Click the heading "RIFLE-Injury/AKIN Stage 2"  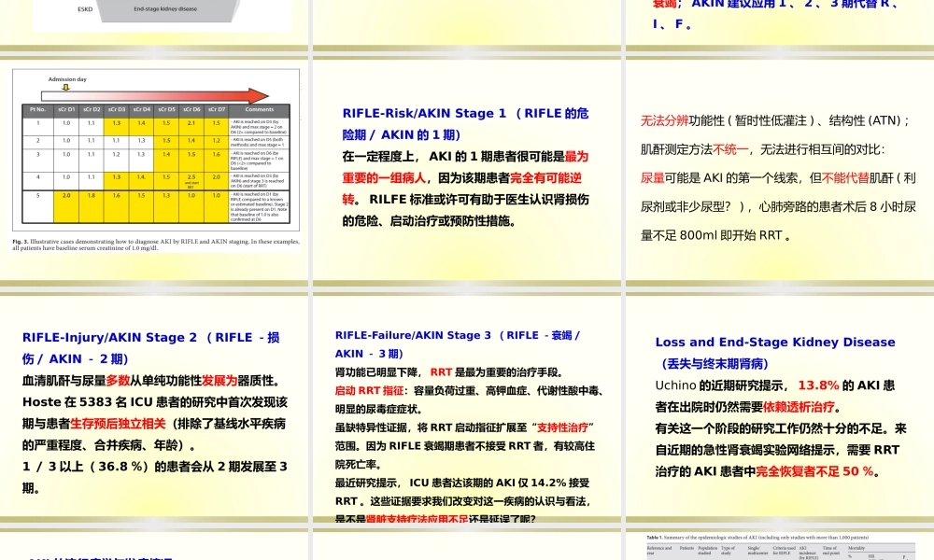pos(109,338)
